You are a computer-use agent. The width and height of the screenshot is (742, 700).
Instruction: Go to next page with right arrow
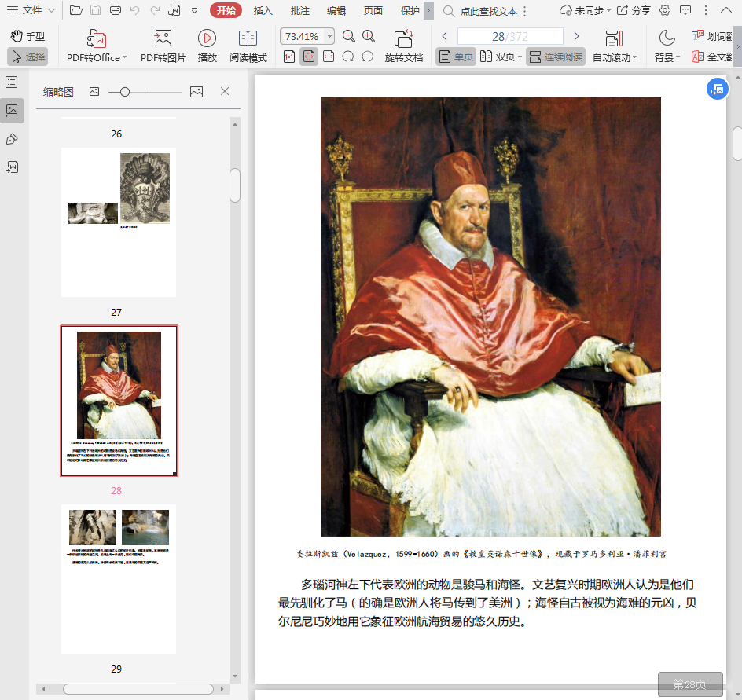576,37
